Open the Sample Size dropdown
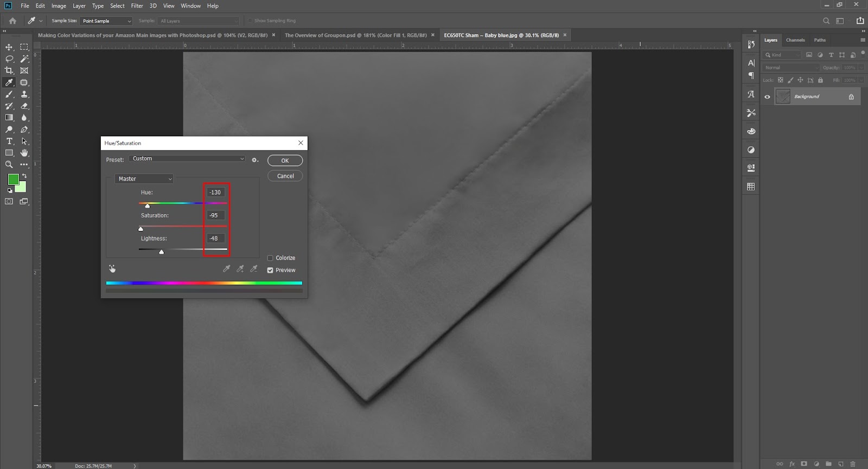 [106, 21]
